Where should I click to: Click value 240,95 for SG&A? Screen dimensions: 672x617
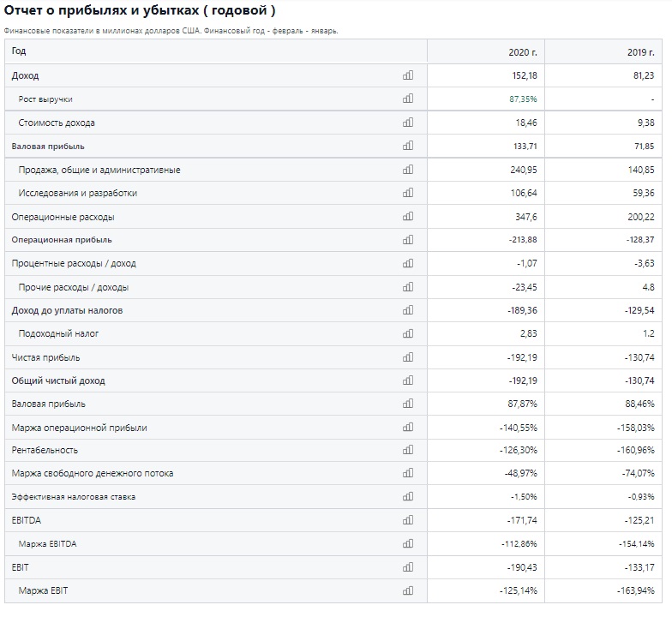click(524, 170)
